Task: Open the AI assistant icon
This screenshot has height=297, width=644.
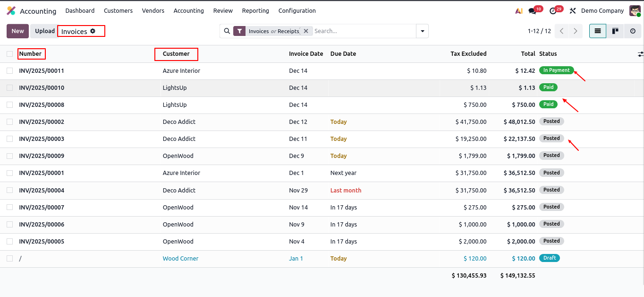Action: click(519, 11)
